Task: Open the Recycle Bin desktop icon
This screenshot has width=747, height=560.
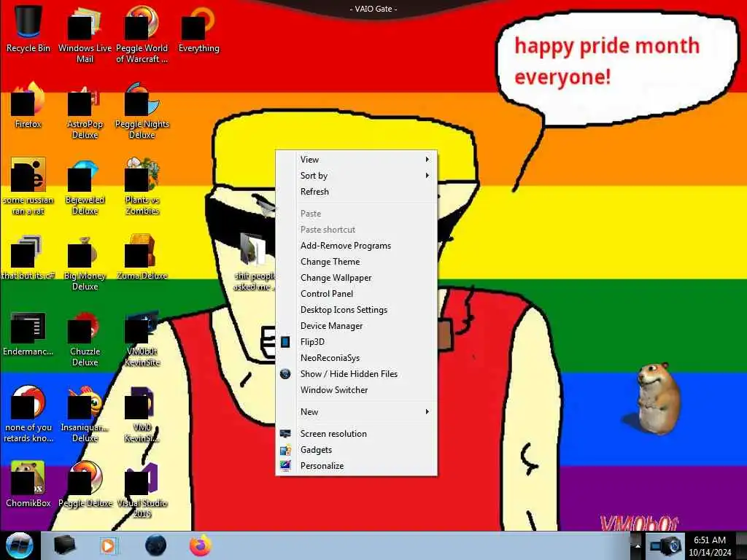Action: 28,28
